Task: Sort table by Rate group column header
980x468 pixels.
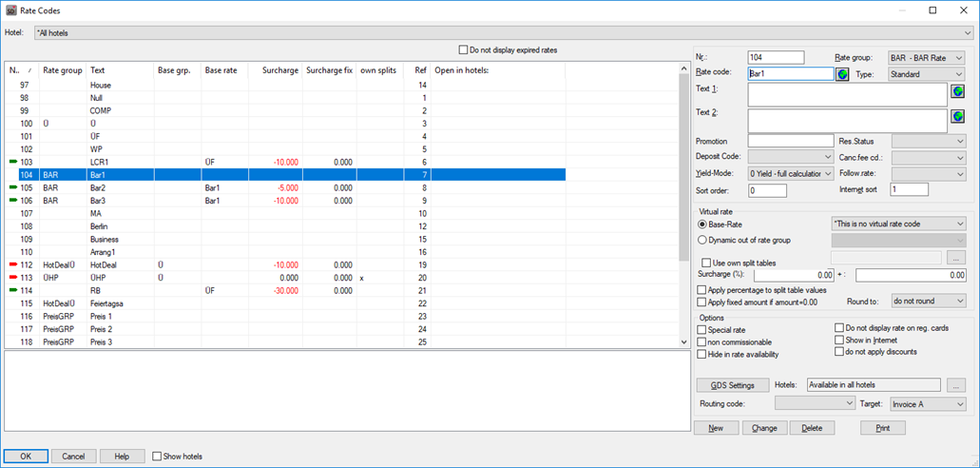Action: 63,70
